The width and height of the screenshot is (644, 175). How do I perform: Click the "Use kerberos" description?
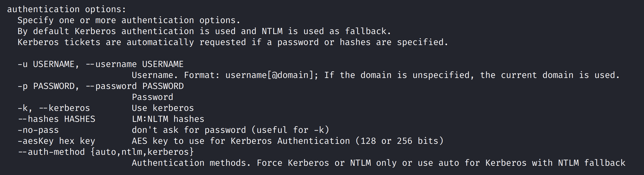pos(163,108)
